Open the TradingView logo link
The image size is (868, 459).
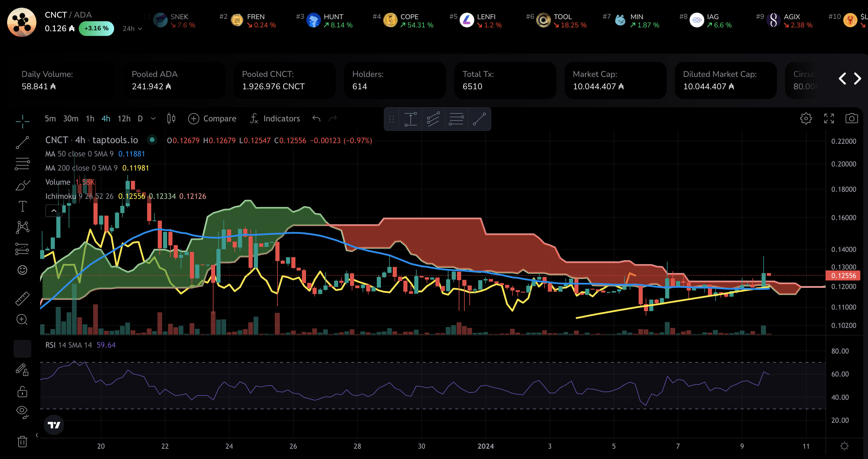pyautogui.click(x=54, y=425)
